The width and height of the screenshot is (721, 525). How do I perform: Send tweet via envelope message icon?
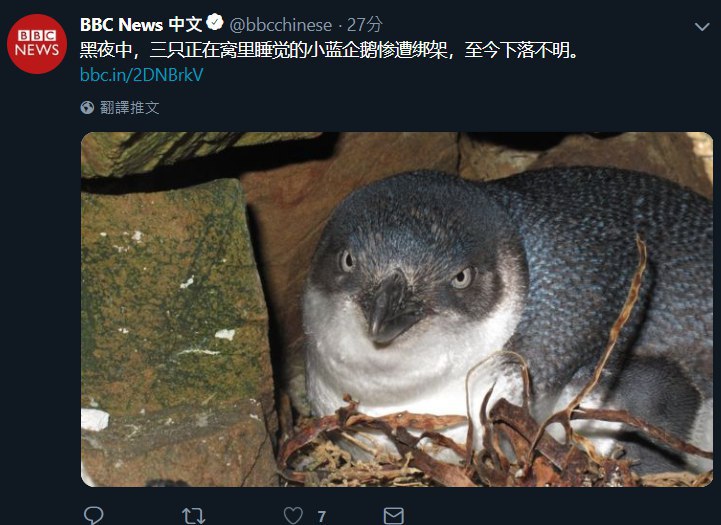(394, 516)
